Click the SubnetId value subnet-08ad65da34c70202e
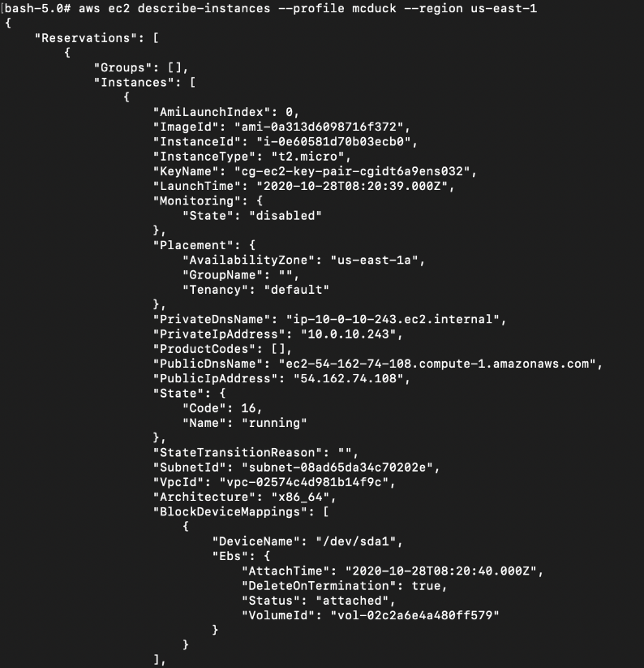 [x=337, y=468]
